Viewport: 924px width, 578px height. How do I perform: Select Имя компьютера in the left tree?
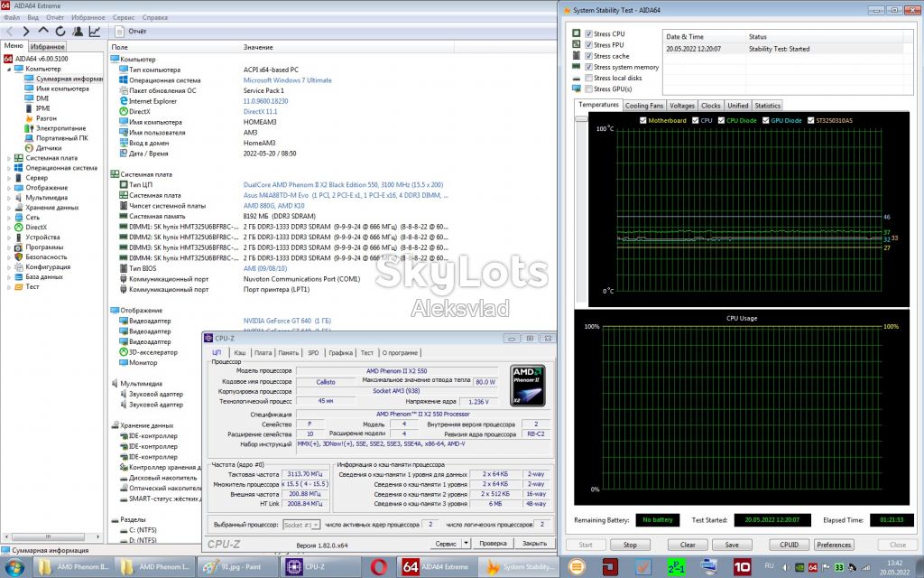point(57,89)
